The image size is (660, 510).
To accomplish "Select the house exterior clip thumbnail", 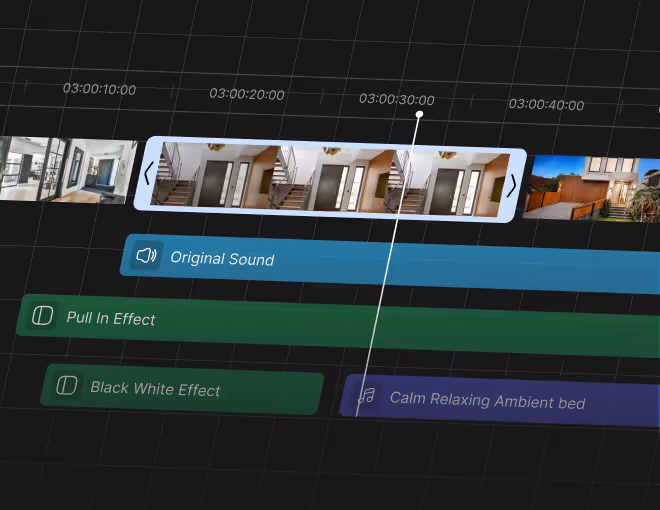I will pyautogui.click(x=591, y=188).
